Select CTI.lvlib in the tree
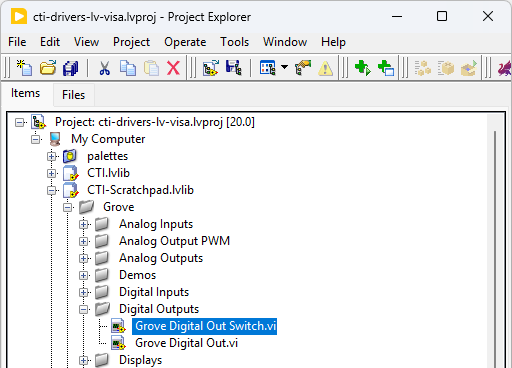This screenshot has width=512, height=368. tap(108, 173)
